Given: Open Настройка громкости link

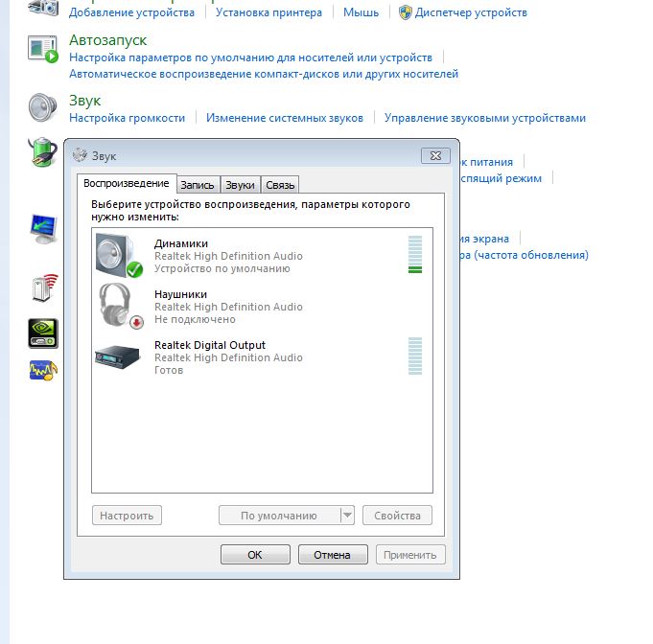Looking at the screenshot, I should [127, 118].
